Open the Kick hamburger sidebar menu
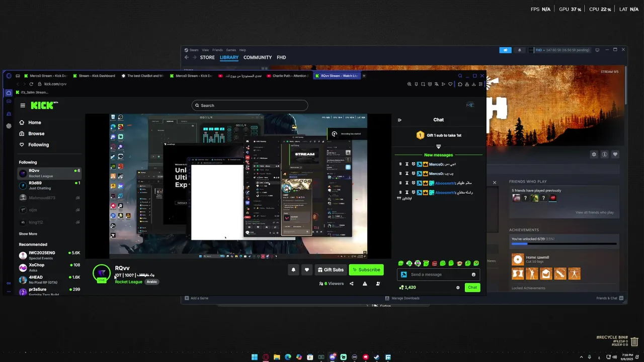Viewport: 644px width, 362px height. tap(23, 106)
